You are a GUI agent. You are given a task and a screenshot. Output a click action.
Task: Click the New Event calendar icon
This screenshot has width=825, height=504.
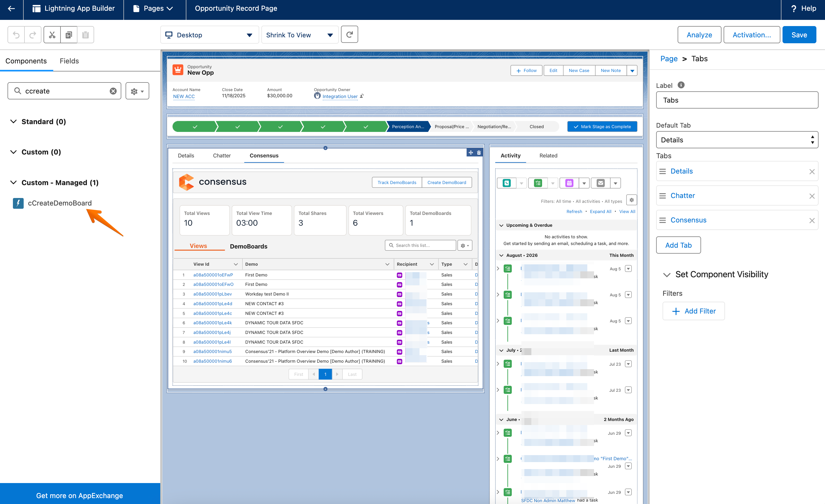tap(569, 183)
